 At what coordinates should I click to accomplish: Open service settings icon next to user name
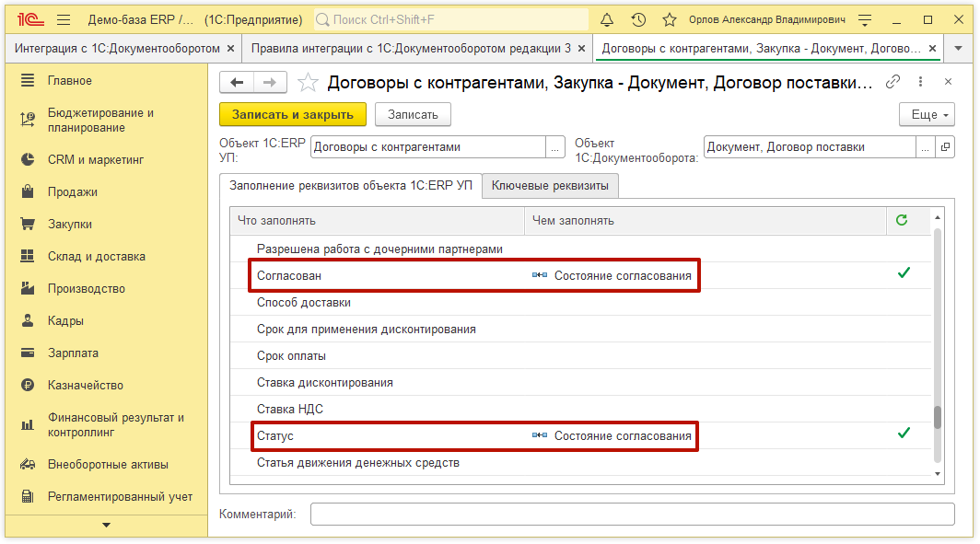(x=865, y=20)
